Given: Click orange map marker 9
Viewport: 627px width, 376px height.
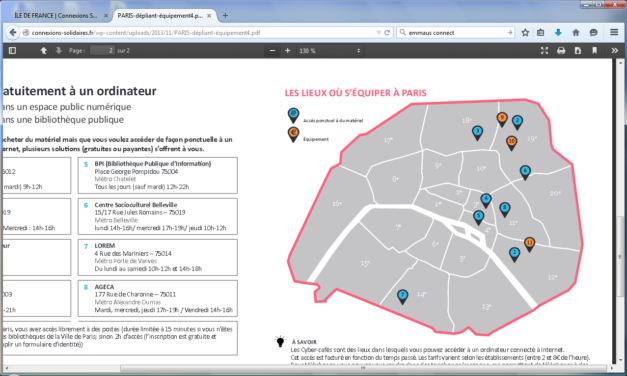Looking at the screenshot, I should tap(502, 119).
